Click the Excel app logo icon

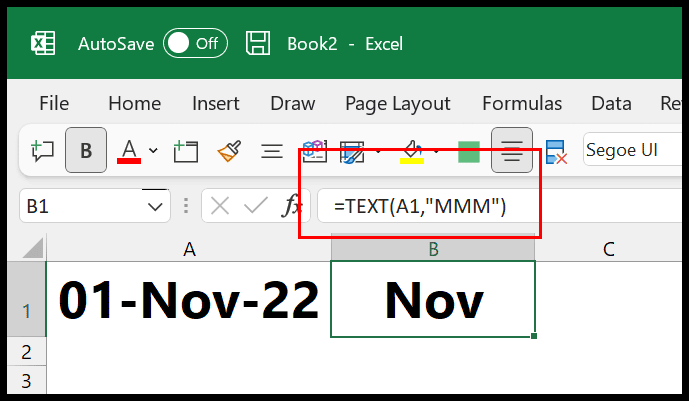[x=43, y=43]
